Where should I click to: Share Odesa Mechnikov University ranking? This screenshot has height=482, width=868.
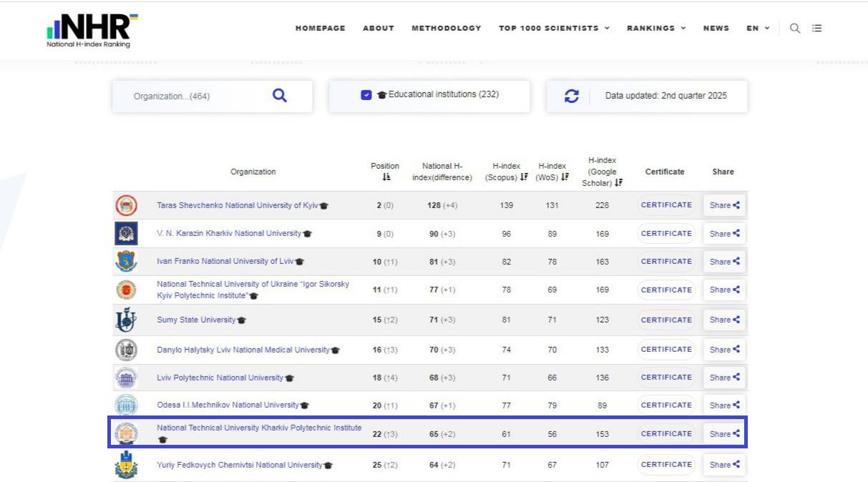[724, 405]
